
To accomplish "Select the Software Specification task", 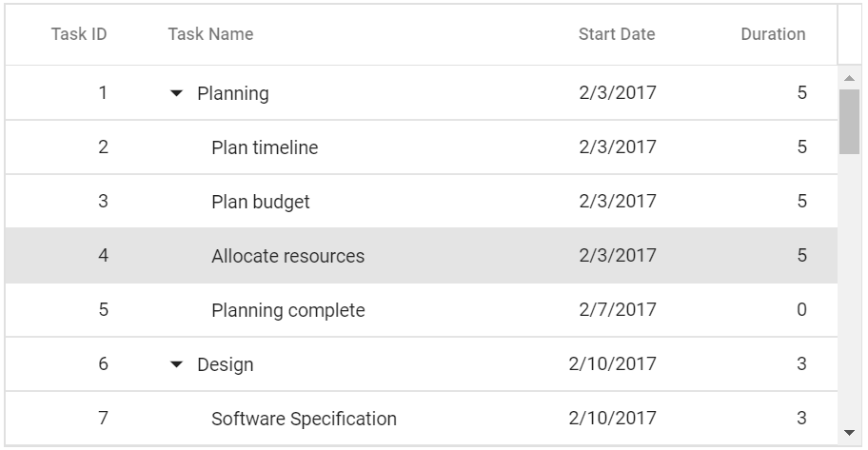I will pyautogui.click(x=304, y=419).
